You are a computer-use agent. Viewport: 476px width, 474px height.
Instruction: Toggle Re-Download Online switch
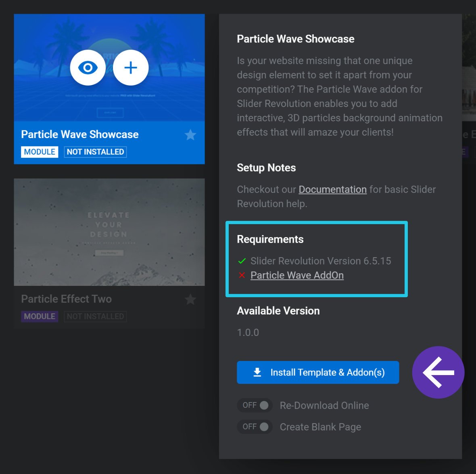(x=255, y=405)
